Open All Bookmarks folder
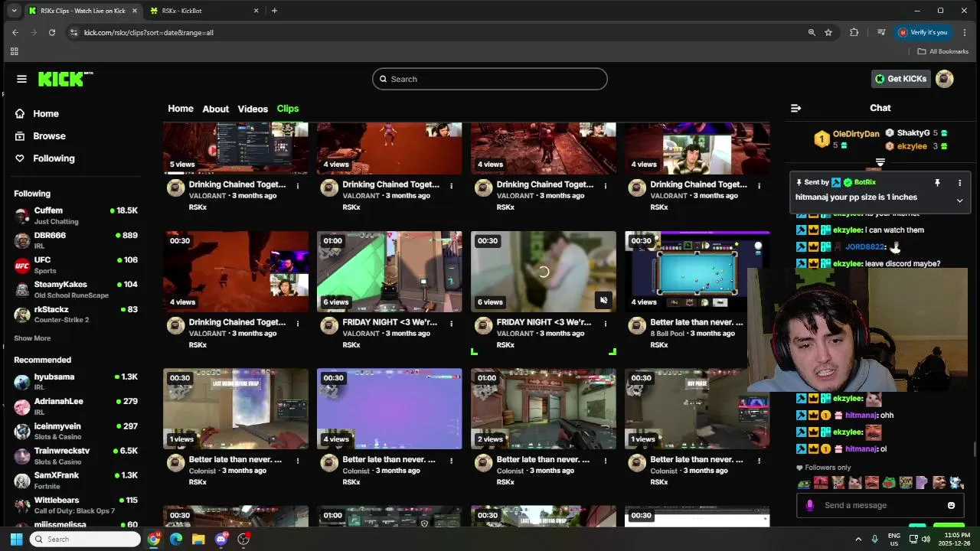 coord(943,51)
